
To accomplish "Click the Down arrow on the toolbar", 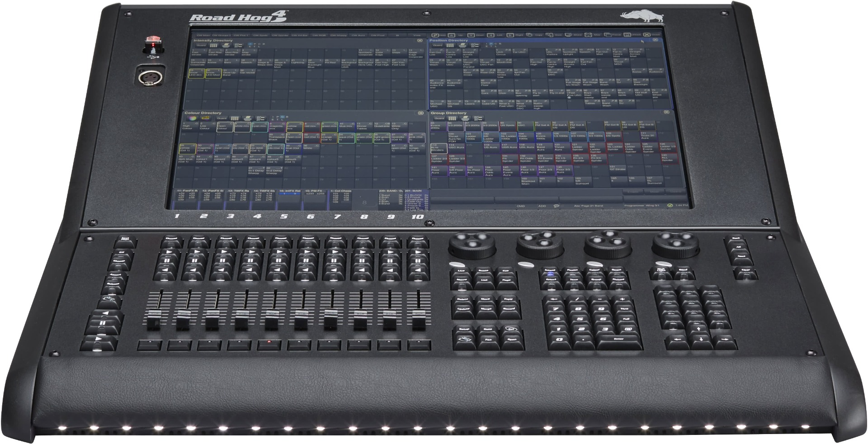I will point(471,35).
